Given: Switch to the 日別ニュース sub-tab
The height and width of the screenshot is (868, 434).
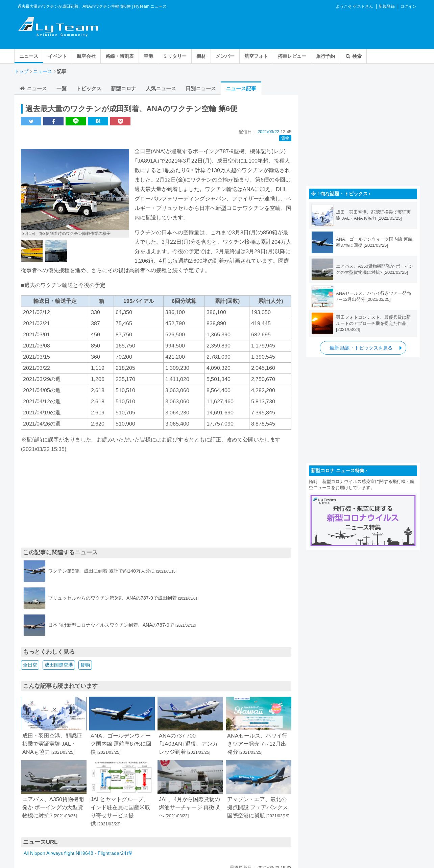Looking at the screenshot, I should coord(201,89).
